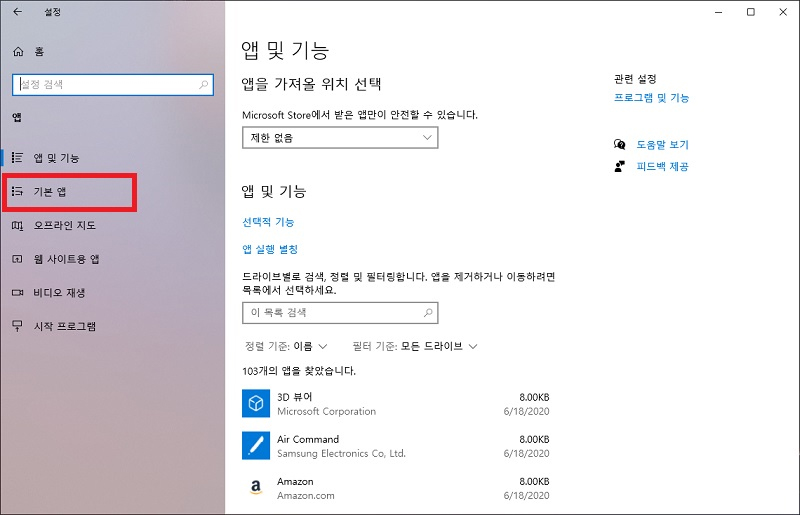Screen dimensions: 800x515
Task: Select the 앱 및 기능 list icon
Action: click(17, 158)
